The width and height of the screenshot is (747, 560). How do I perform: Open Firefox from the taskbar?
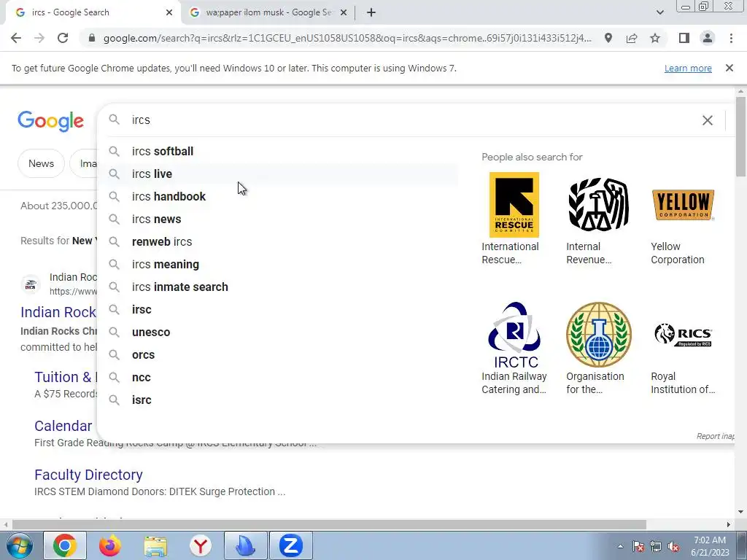[110, 545]
